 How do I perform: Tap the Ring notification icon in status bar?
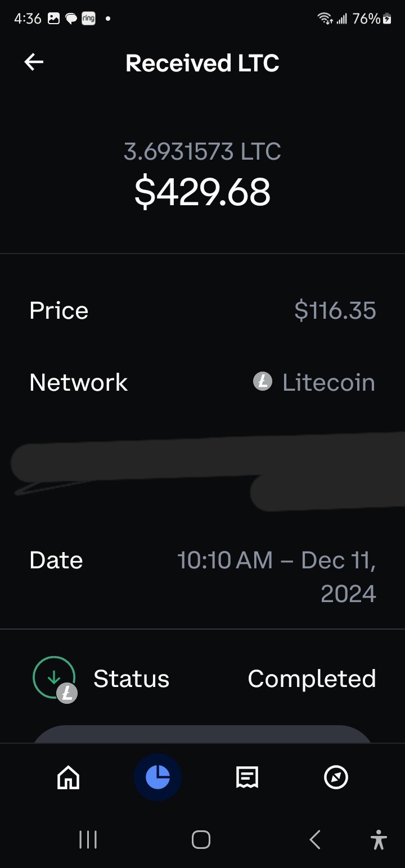88,19
